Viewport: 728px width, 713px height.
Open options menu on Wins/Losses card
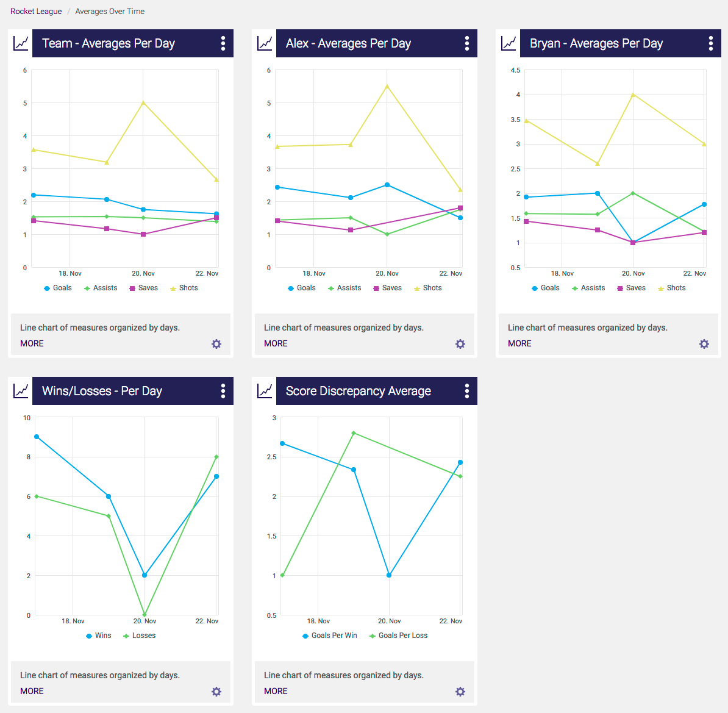[x=223, y=391]
